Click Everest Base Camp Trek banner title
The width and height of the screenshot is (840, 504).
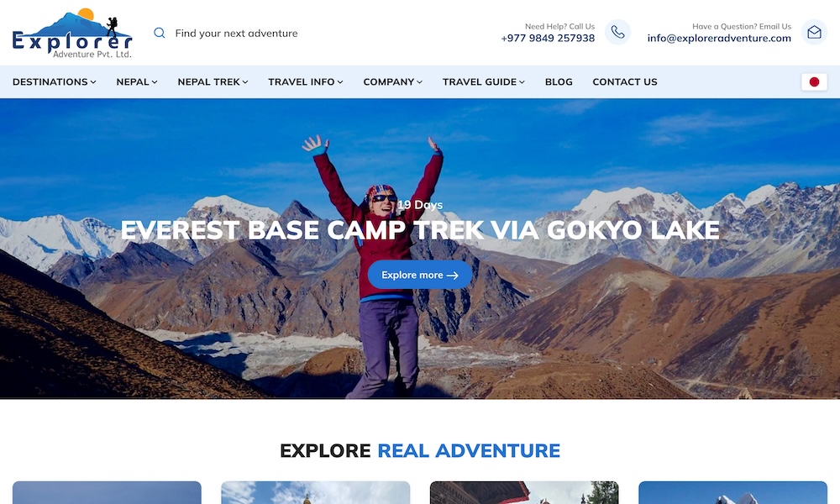click(420, 230)
